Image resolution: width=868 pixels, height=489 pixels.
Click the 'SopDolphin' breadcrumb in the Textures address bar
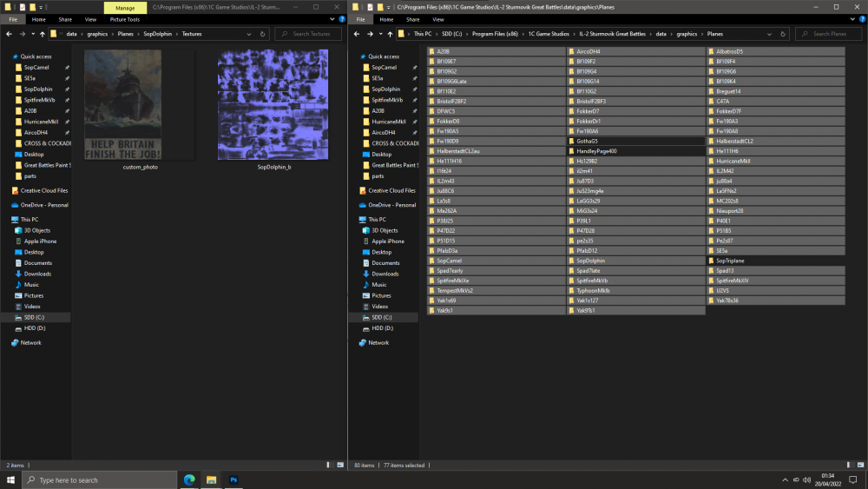[x=158, y=34]
